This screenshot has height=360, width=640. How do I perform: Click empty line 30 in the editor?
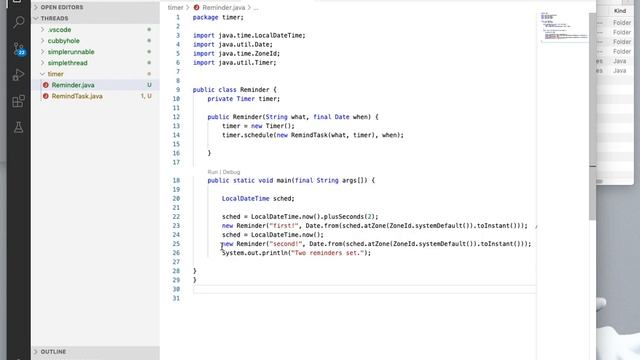[364, 289]
